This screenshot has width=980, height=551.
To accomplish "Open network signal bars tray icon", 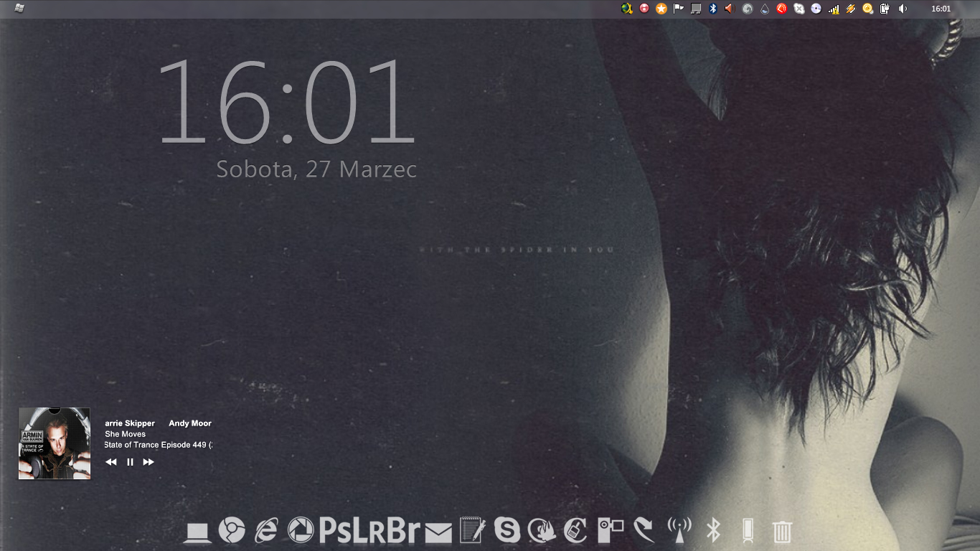I will [x=834, y=9].
